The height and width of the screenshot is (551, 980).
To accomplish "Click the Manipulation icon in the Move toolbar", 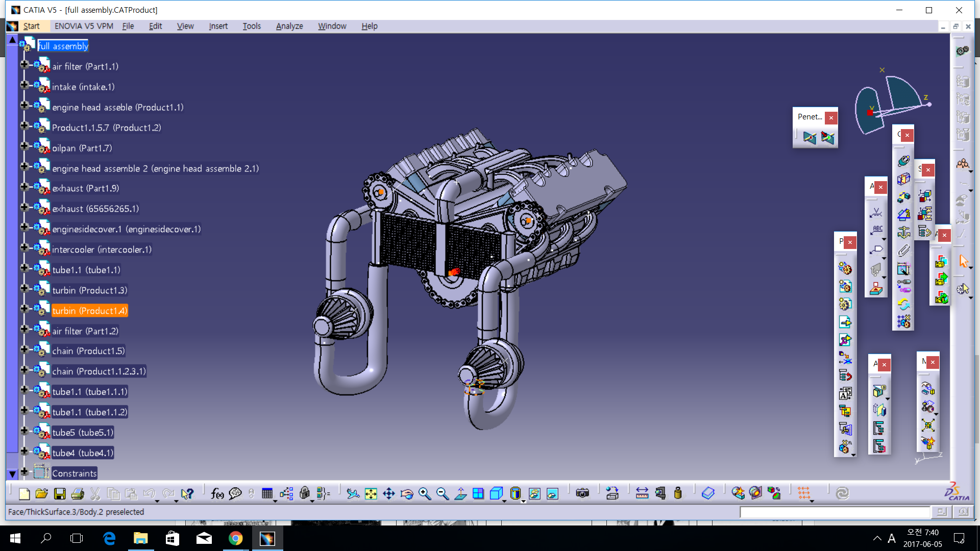I will click(928, 389).
